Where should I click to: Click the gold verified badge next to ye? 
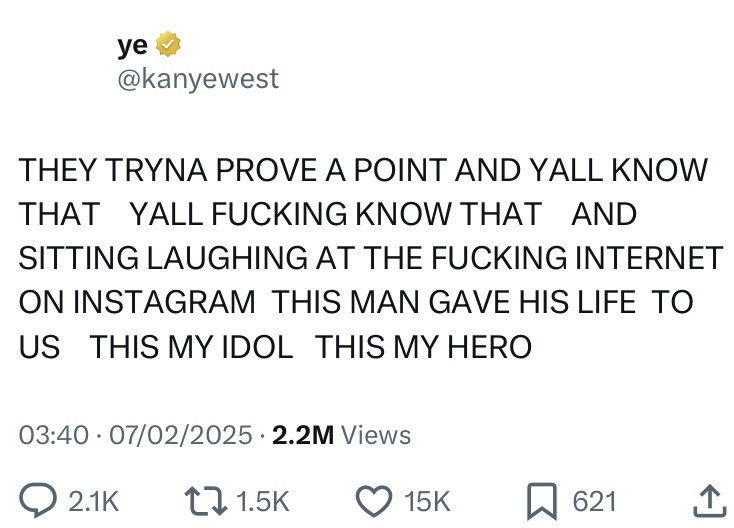click(169, 45)
